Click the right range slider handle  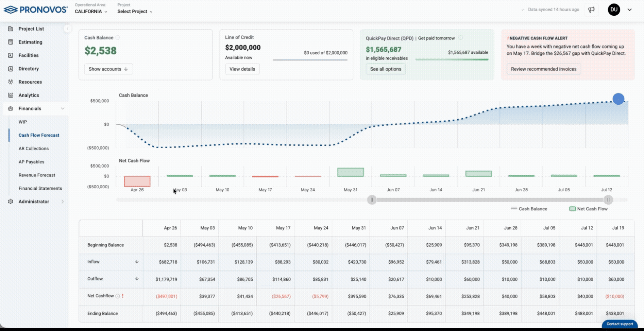(x=608, y=200)
